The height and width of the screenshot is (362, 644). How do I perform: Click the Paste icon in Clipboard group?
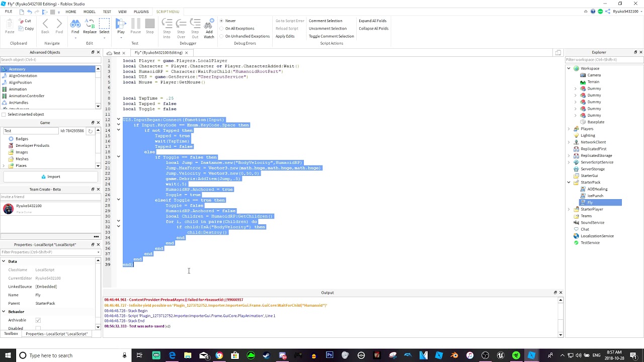(x=10, y=26)
